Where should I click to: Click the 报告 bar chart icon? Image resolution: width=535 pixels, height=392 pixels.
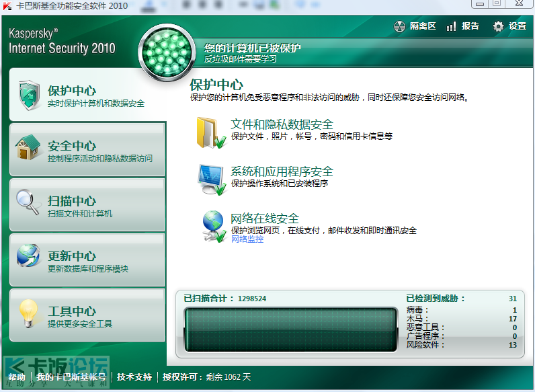pyautogui.click(x=451, y=26)
